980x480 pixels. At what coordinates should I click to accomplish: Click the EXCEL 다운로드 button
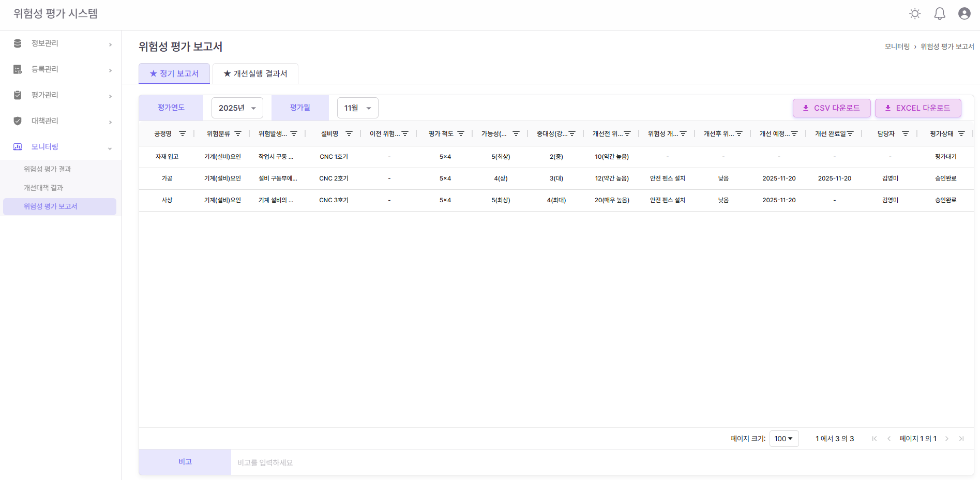point(917,108)
